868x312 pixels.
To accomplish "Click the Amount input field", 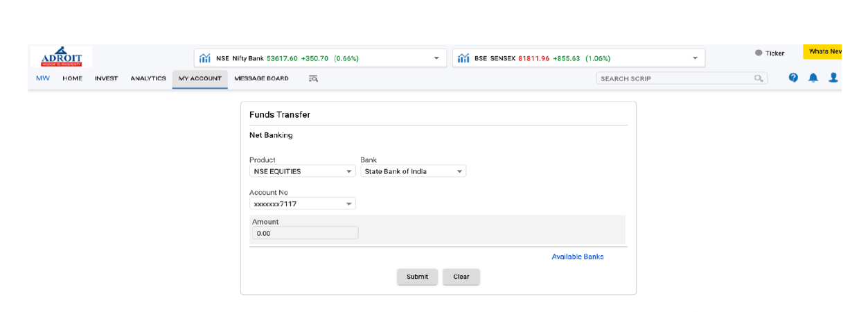I will (305, 234).
